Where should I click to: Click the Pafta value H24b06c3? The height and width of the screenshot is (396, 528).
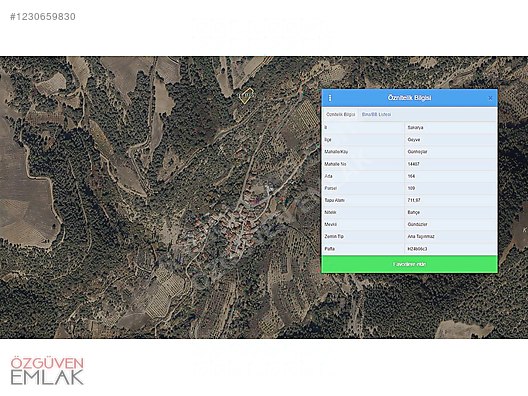pyautogui.click(x=417, y=249)
